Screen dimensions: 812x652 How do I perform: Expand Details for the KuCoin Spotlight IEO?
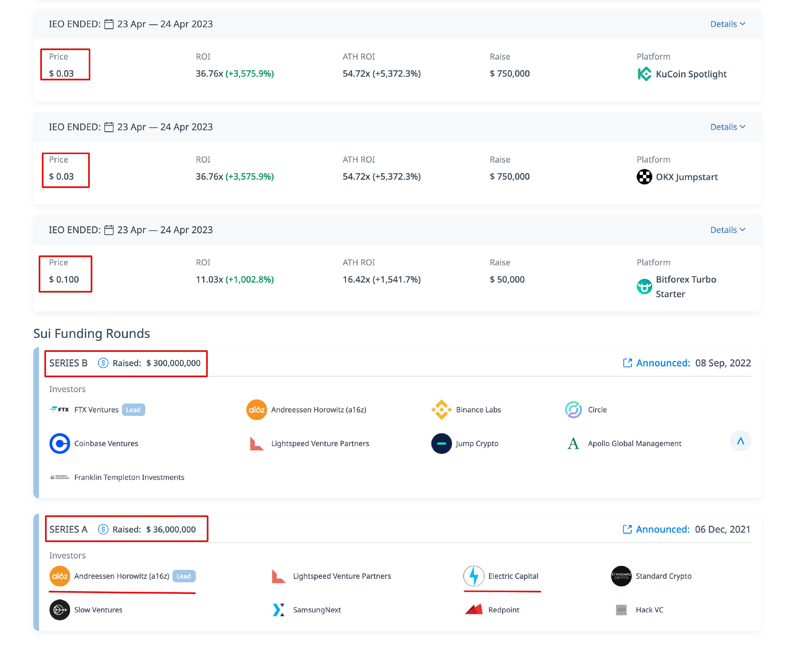728,24
